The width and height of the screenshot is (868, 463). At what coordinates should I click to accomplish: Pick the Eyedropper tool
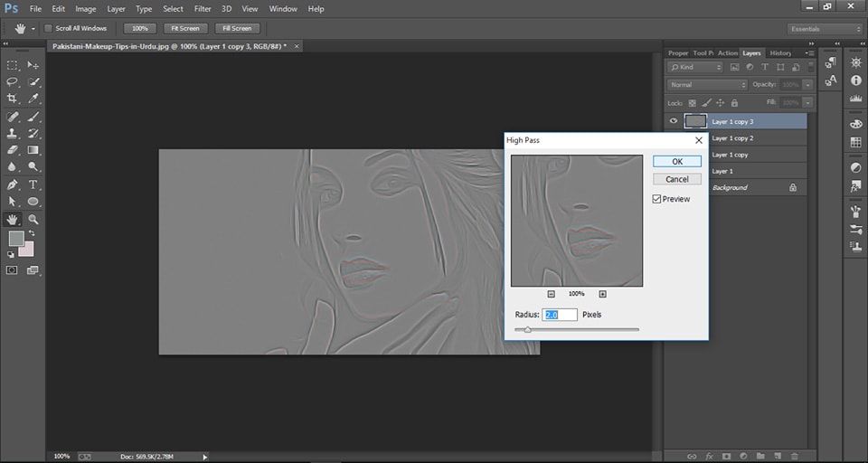pyautogui.click(x=33, y=98)
